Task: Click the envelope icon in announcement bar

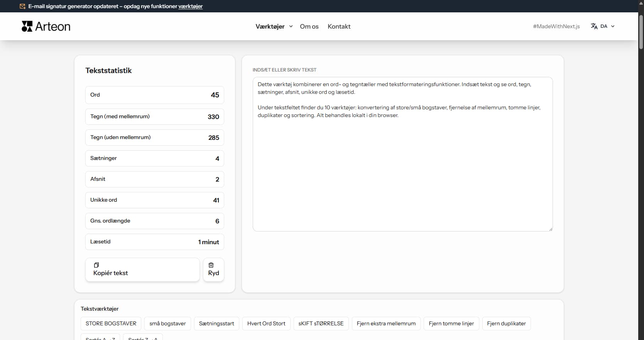Action: [23, 6]
